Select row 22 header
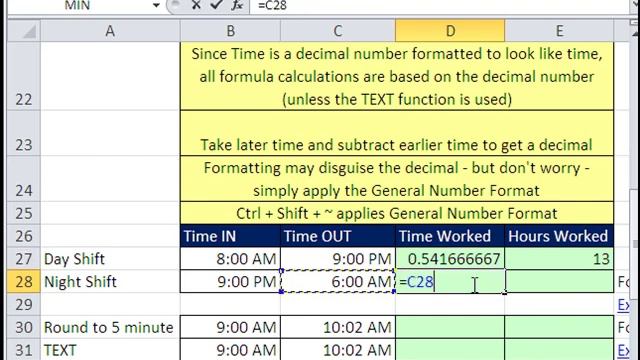This screenshot has width=640, height=360. click(x=24, y=76)
